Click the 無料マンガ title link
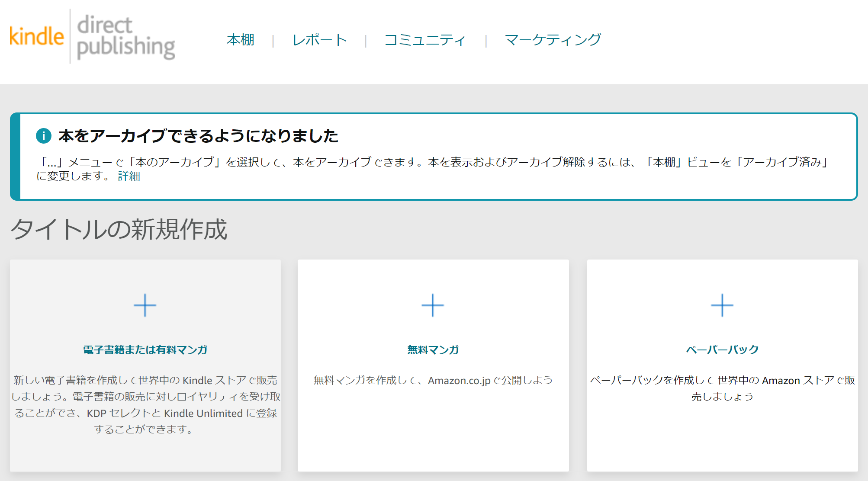The width and height of the screenshot is (868, 481). pyautogui.click(x=433, y=350)
